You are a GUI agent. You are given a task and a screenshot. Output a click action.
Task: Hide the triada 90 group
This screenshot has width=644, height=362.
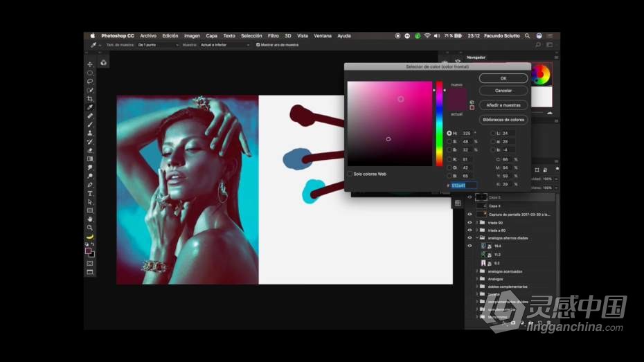tap(470, 223)
